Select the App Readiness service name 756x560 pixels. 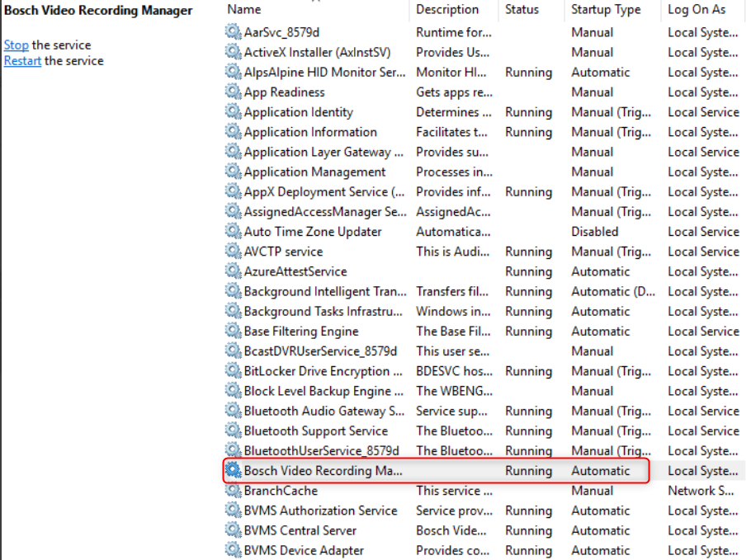(x=285, y=92)
